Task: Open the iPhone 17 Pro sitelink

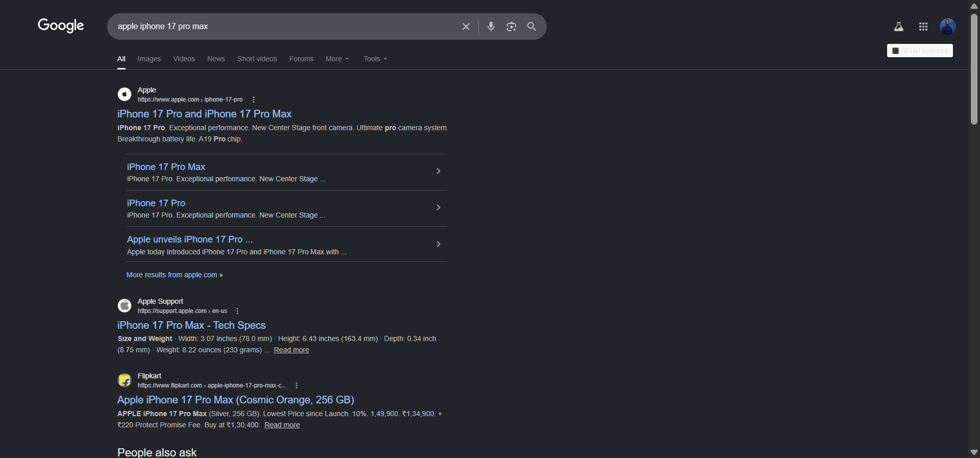Action: (156, 203)
